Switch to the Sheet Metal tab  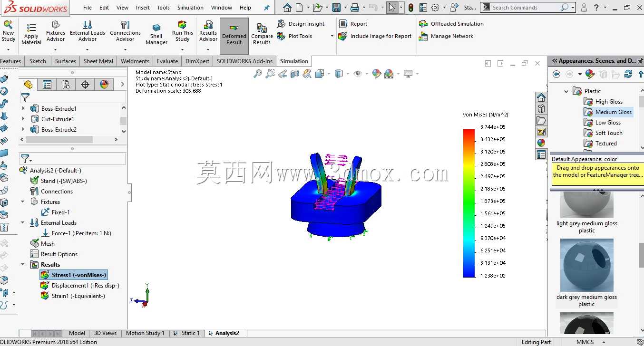coord(98,61)
